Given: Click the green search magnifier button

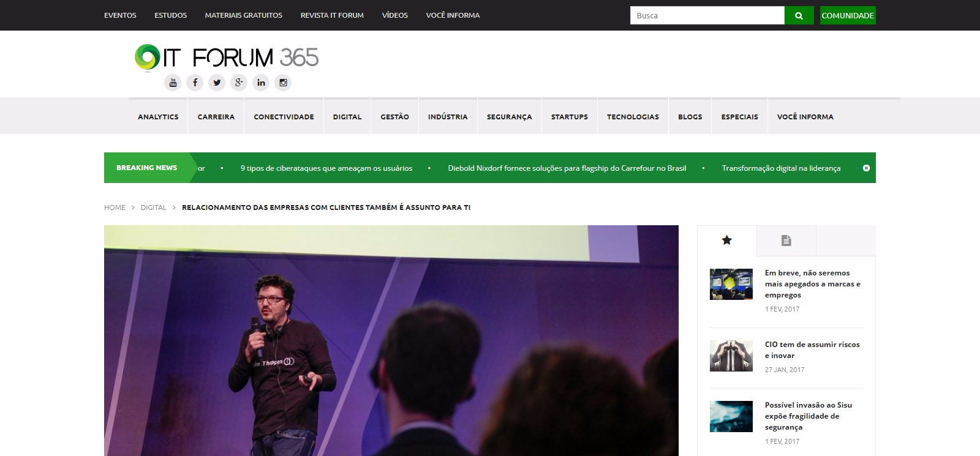Looking at the screenshot, I should pyautogui.click(x=799, y=15).
